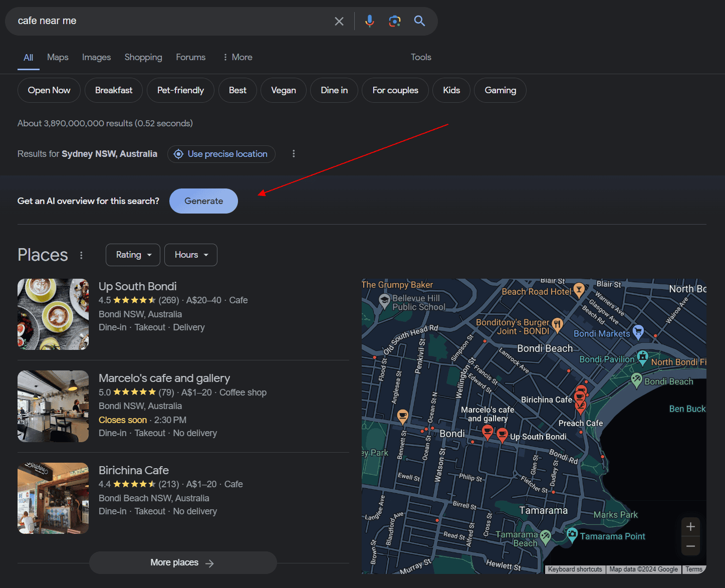Enable the Pet-friendly filter chip
725x588 pixels.
[x=180, y=90]
